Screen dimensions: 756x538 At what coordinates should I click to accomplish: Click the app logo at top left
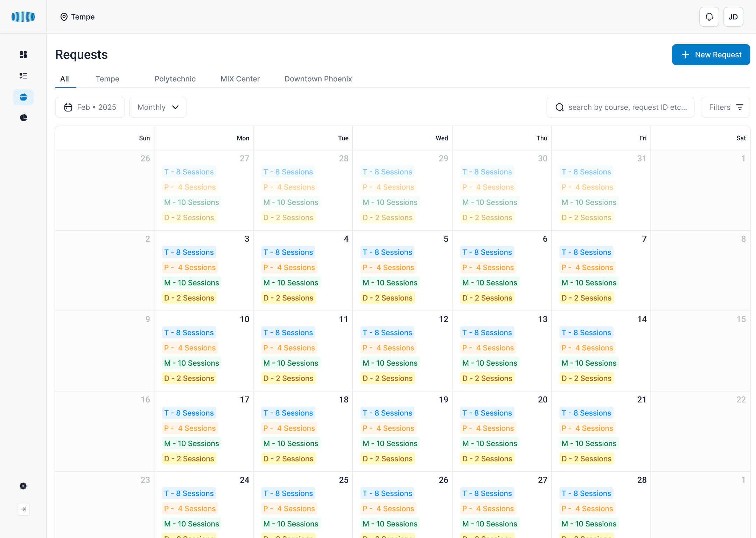[x=23, y=17]
